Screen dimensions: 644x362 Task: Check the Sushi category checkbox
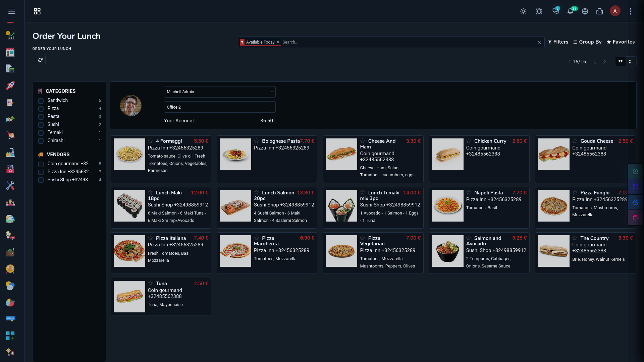tap(41, 125)
